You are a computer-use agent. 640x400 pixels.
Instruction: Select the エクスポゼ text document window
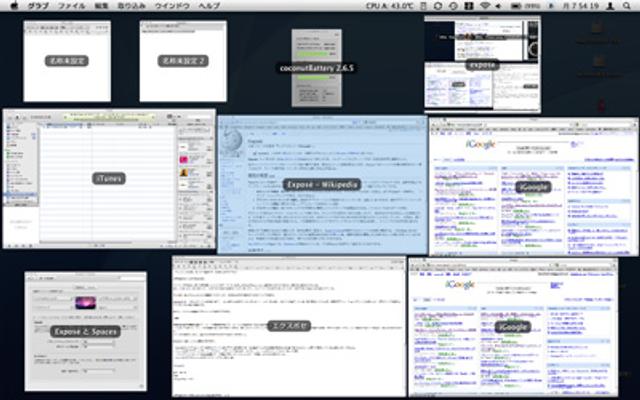(x=289, y=326)
